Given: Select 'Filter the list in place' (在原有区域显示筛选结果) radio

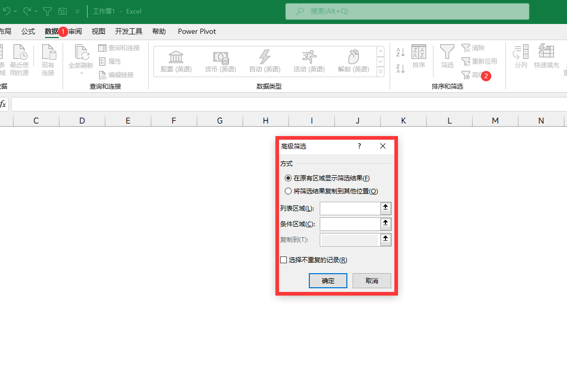Looking at the screenshot, I should click(x=288, y=178).
